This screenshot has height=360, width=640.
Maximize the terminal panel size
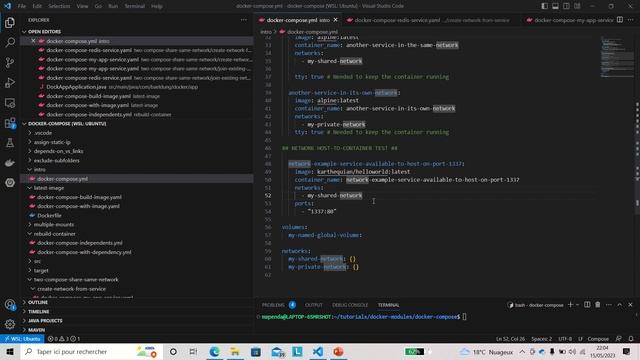pos(620,304)
